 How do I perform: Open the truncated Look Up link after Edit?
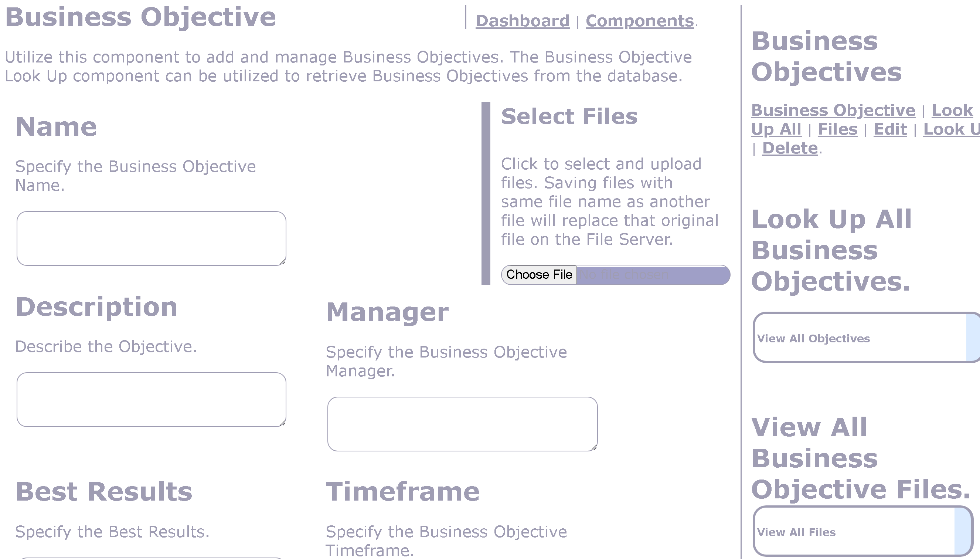tap(951, 129)
